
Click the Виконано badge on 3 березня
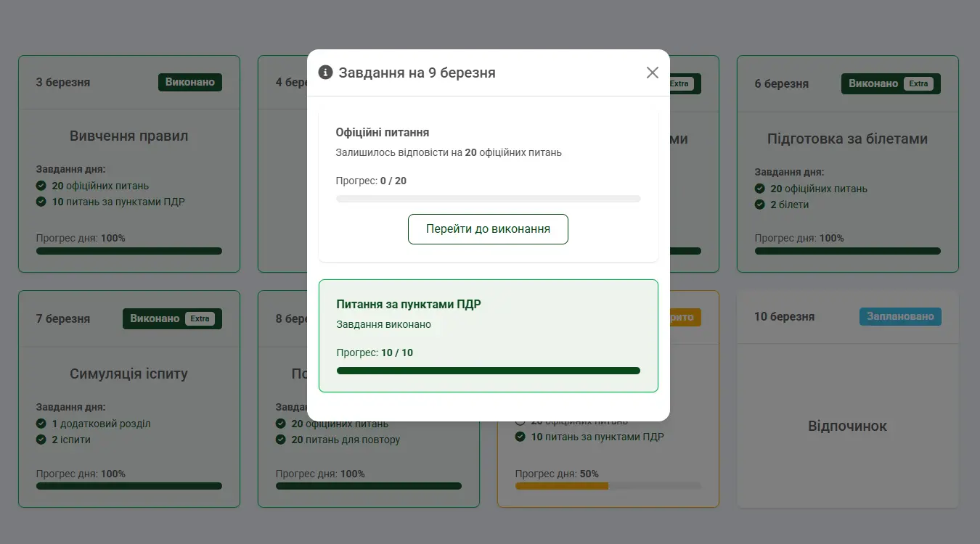[190, 82]
